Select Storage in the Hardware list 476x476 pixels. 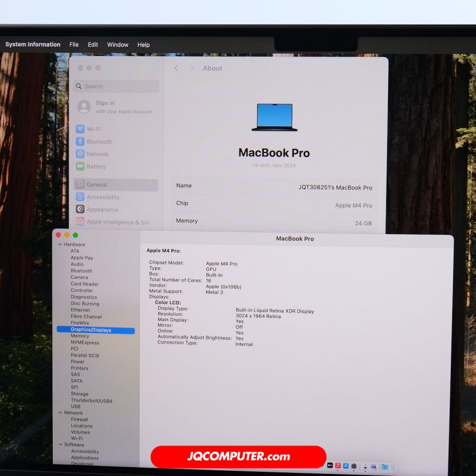pos(79,393)
